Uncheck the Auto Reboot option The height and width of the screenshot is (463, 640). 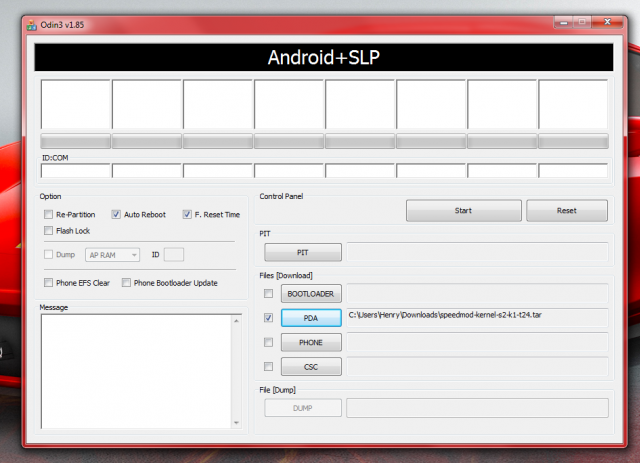[116, 214]
